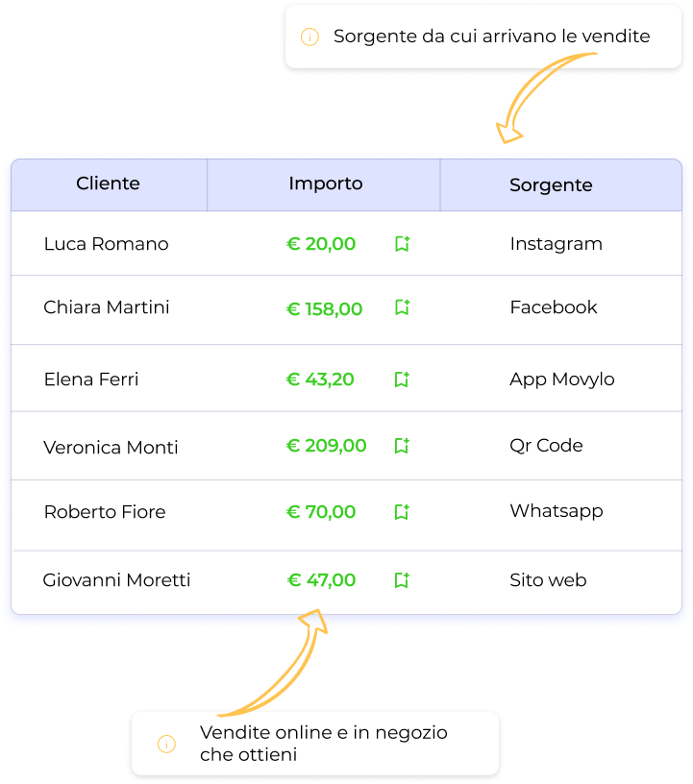The image size is (693, 784).
Task: Click the € 43,20 amount for Elena Ferri
Action: 320,380
